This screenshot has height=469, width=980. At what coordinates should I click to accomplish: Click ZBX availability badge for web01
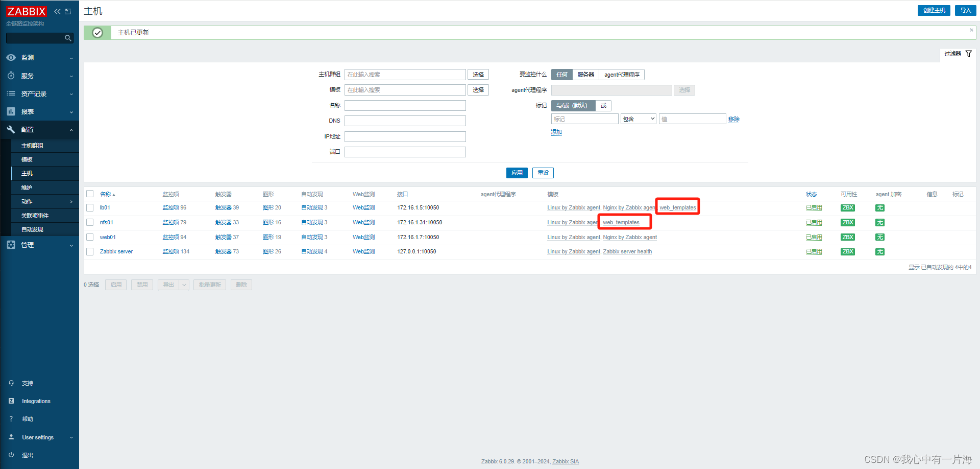(x=848, y=237)
